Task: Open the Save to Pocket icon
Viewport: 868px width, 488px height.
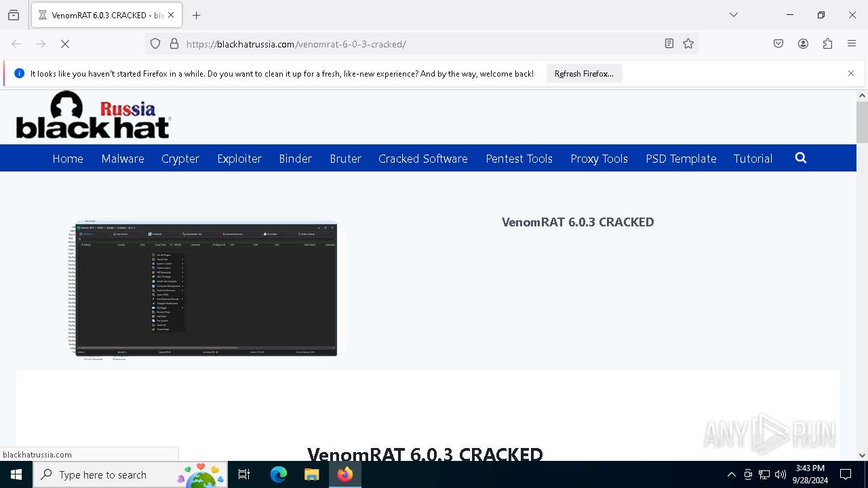Action: (778, 44)
